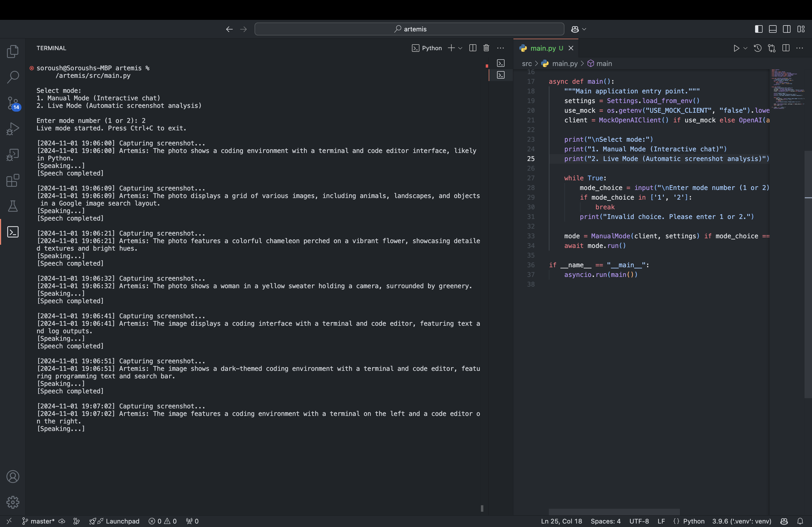Image resolution: width=812 pixels, height=527 pixels.
Task: Select Python interpreter 3.9.6 venv
Action: pyautogui.click(x=741, y=521)
